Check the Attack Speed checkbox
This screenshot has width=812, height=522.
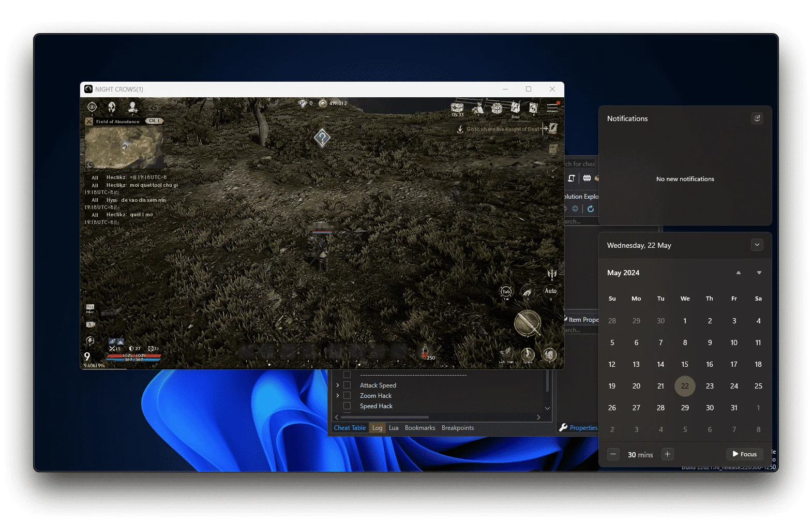[347, 385]
